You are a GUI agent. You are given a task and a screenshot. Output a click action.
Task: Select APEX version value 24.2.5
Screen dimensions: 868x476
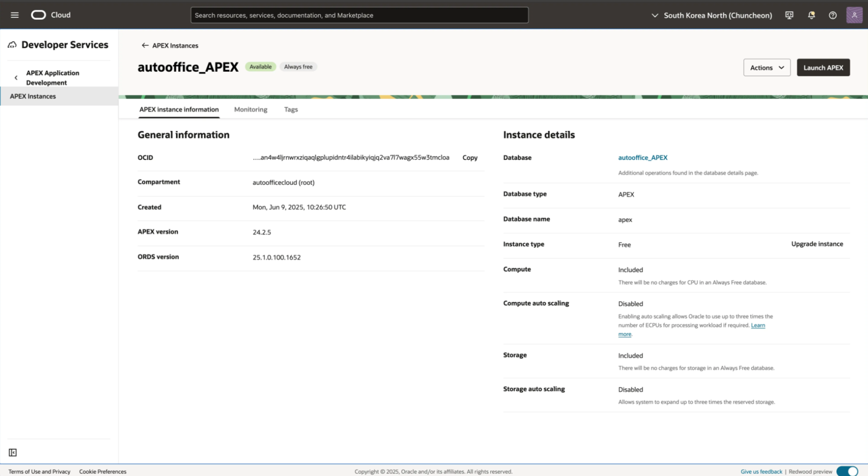[x=261, y=232]
